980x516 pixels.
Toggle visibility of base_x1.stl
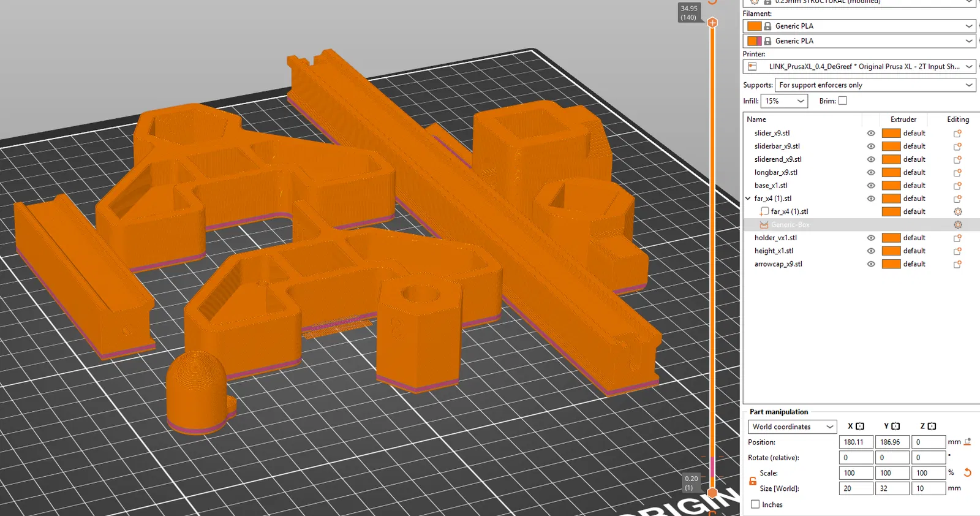[x=871, y=186]
